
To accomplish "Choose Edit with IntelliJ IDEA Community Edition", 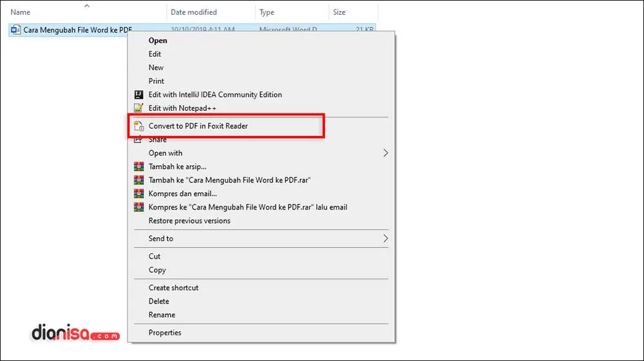I will [x=215, y=95].
